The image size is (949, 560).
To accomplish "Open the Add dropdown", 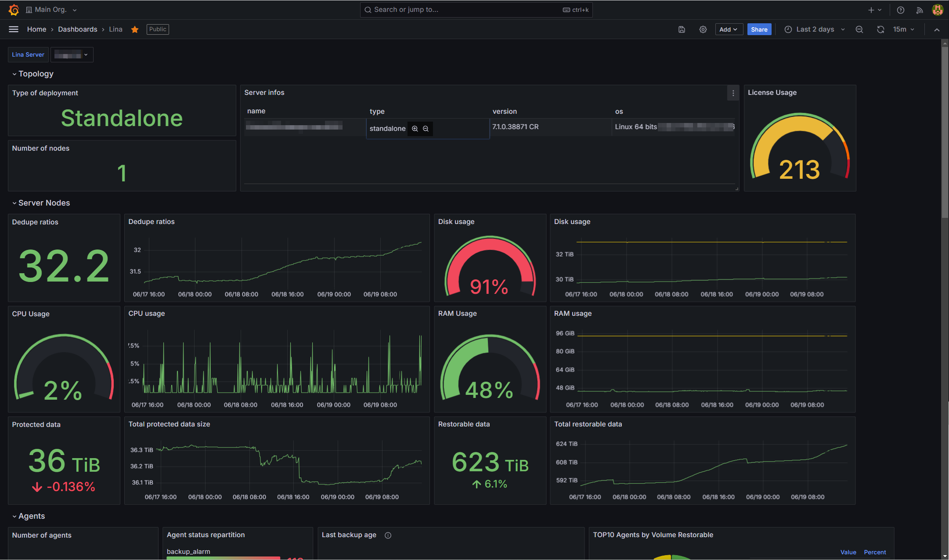I will click(729, 29).
